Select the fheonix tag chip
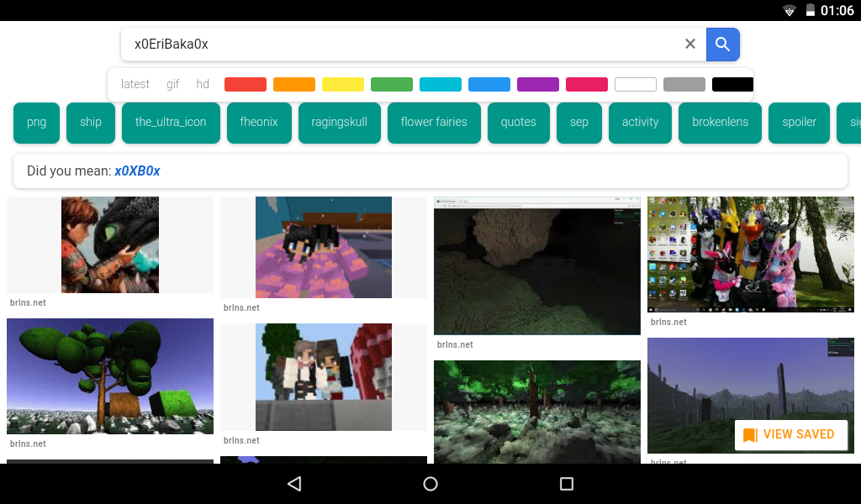This screenshot has width=861, height=504. (x=259, y=123)
